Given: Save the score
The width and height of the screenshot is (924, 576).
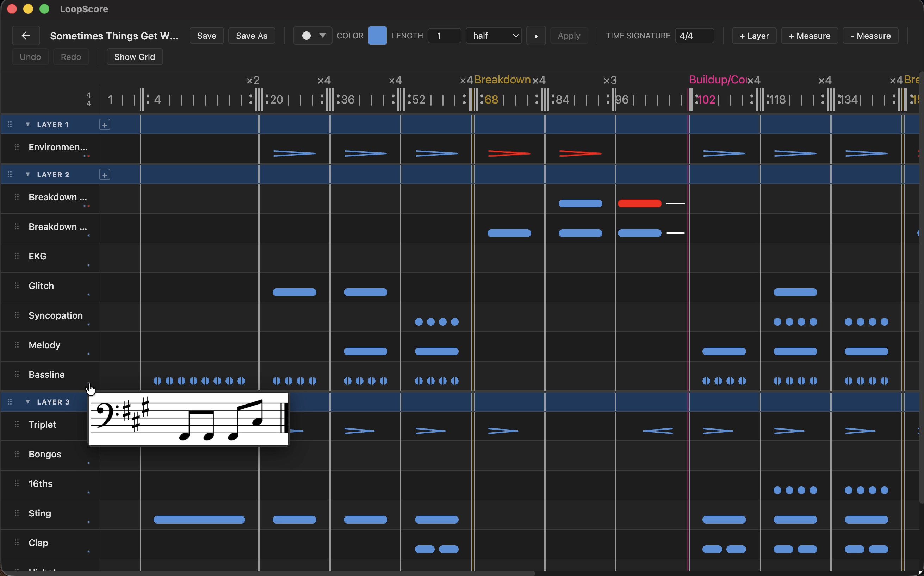Looking at the screenshot, I should 206,36.
